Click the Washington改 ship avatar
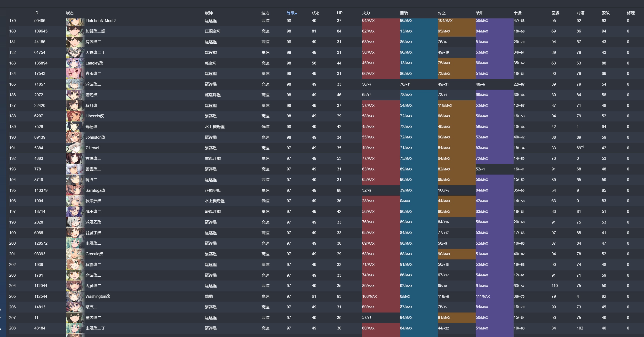Viewport: 644px width, 337px height. click(74, 296)
